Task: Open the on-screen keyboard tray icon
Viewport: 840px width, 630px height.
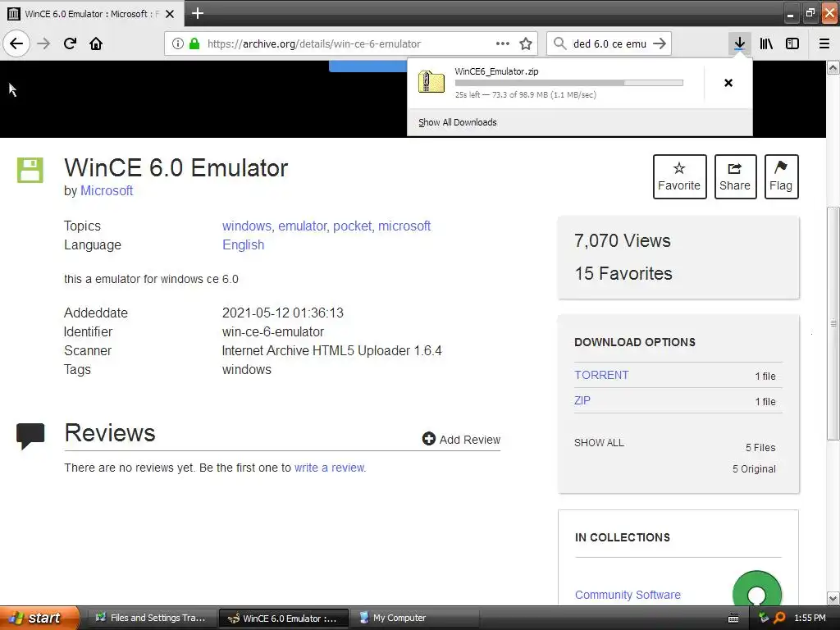Action: click(x=733, y=619)
